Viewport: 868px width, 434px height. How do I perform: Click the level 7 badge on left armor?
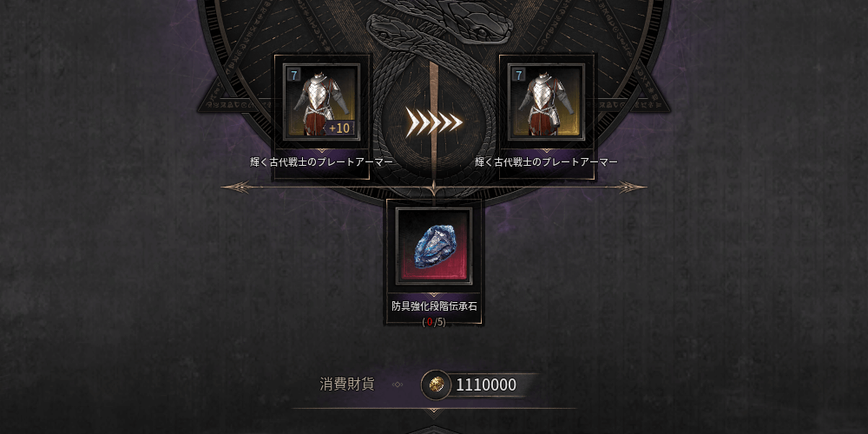pos(293,74)
